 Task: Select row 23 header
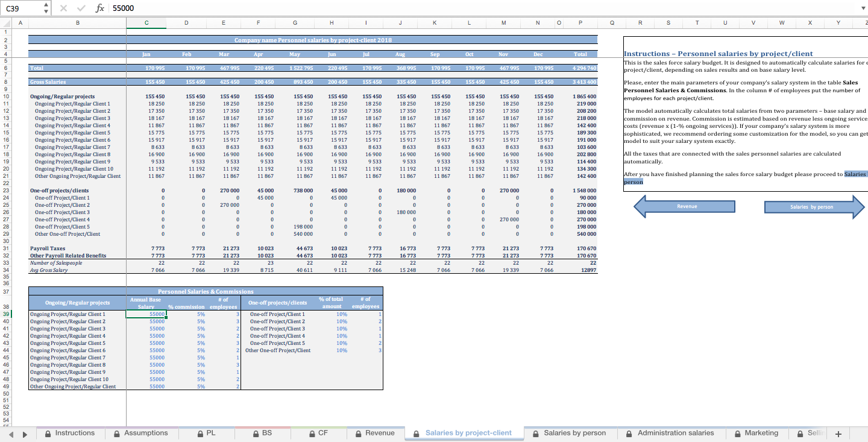pos(5,191)
